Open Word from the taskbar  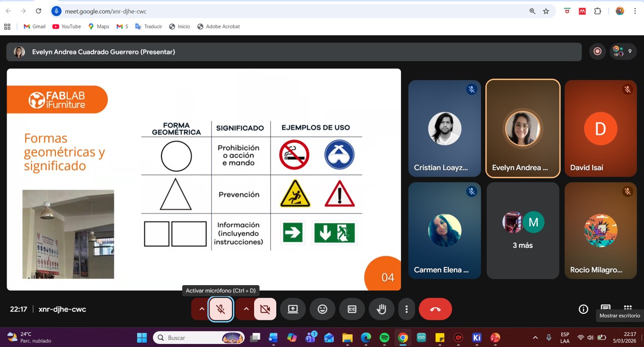pyautogui.click(x=273, y=337)
